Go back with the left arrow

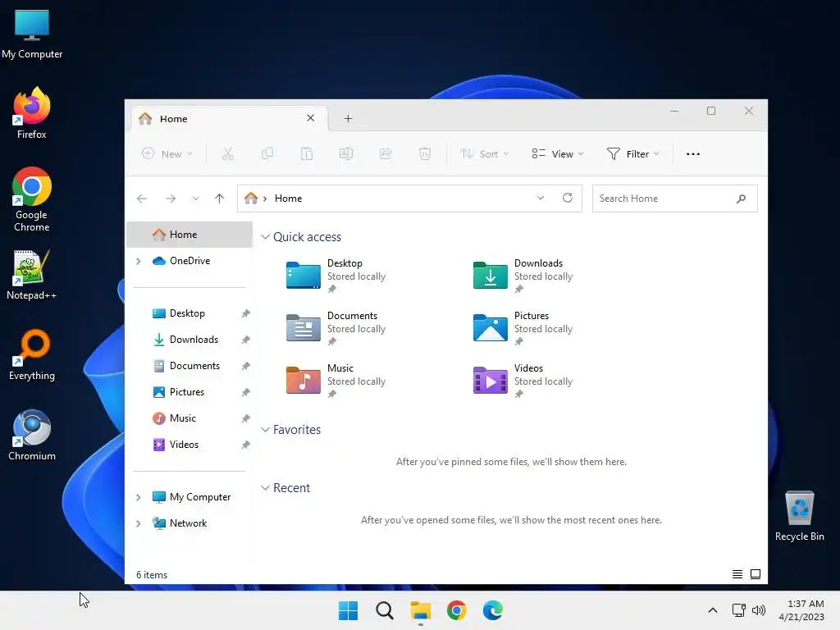(142, 199)
